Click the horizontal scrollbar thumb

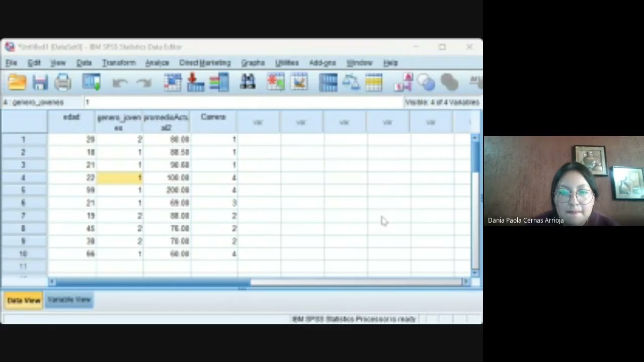(x=153, y=282)
